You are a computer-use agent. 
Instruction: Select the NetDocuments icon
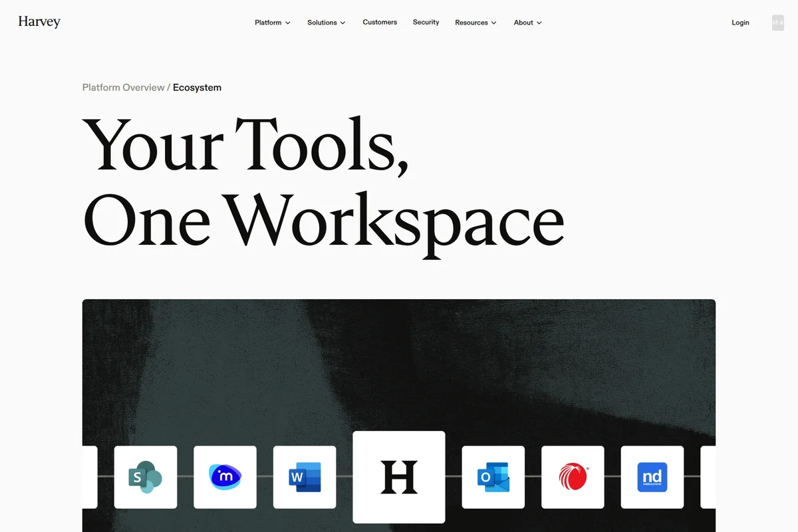(652, 477)
